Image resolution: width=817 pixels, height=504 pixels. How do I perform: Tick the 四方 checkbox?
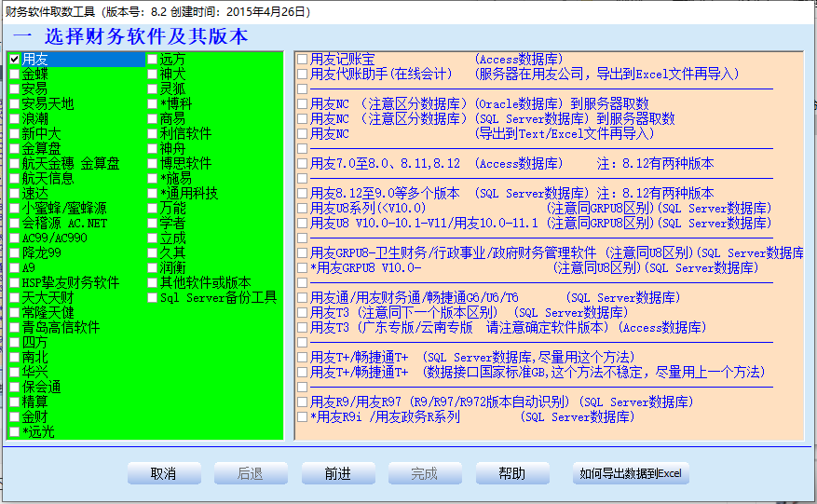15,343
